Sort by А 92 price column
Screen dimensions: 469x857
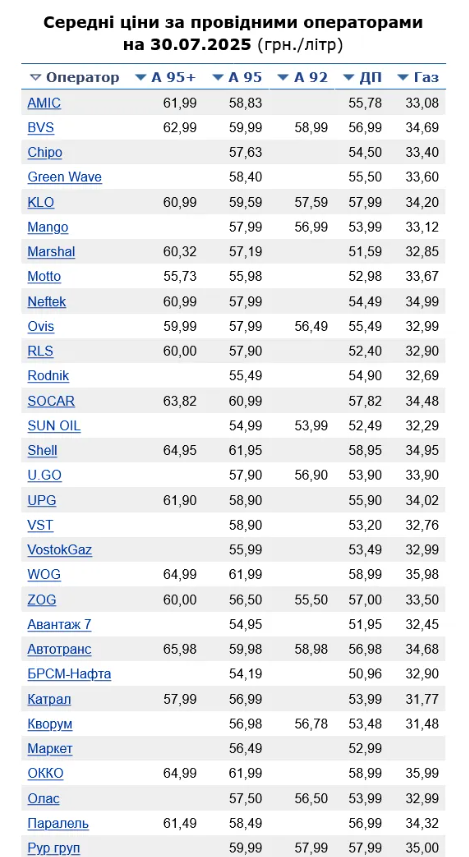303,78
